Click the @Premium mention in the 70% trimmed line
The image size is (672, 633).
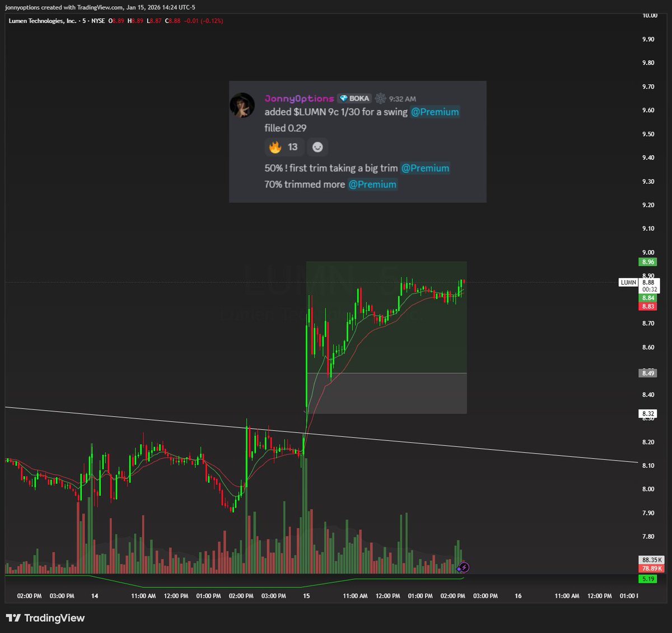tap(372, 184)
